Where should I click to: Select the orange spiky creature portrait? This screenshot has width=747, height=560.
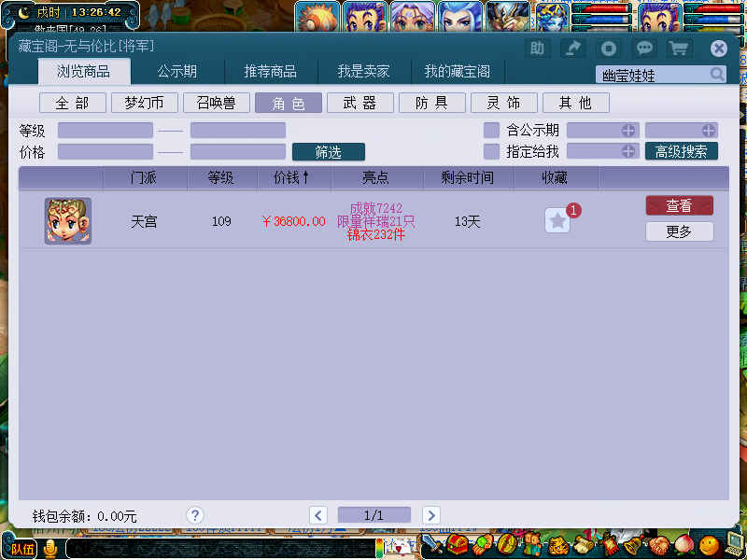click(317, 17)
